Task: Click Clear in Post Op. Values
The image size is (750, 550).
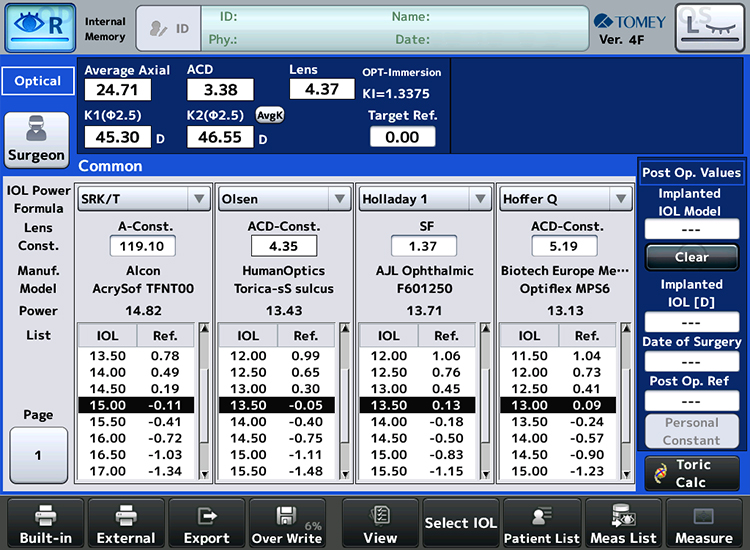Action: 691,257
